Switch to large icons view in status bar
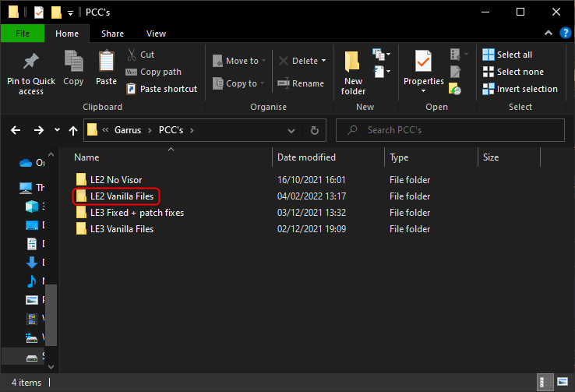Viewport: 575px width, 392px height. click(x=563, y=382)
